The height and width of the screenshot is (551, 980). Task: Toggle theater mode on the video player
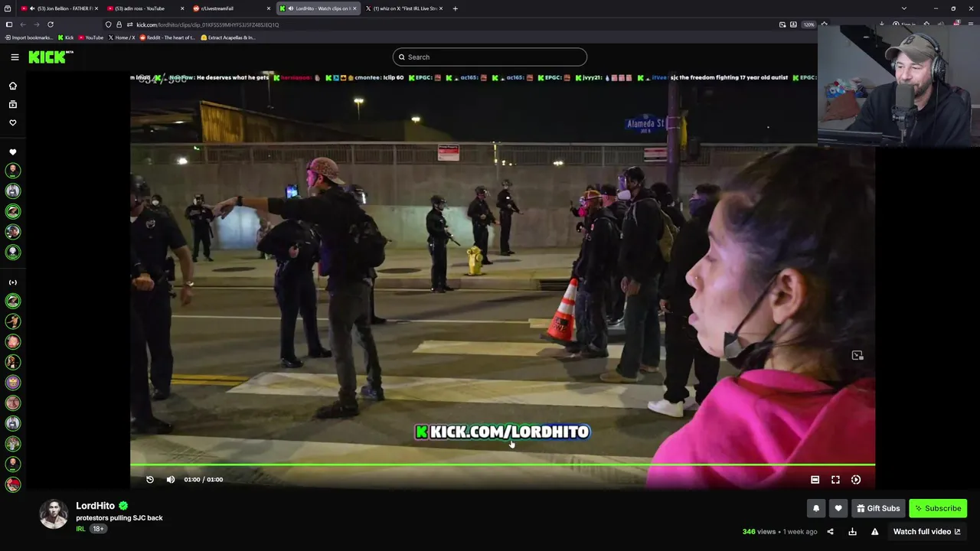tap(815, 480)
